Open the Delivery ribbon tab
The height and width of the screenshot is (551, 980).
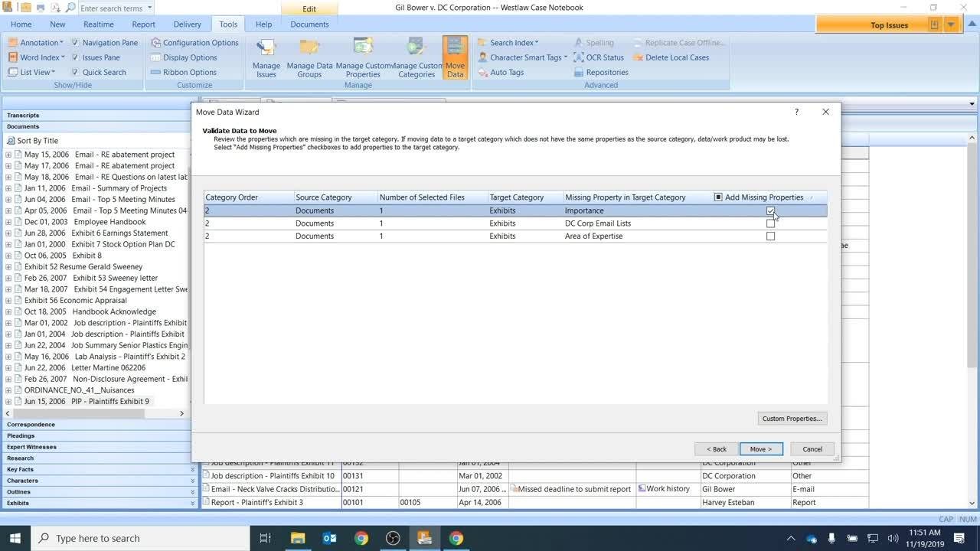187,24
